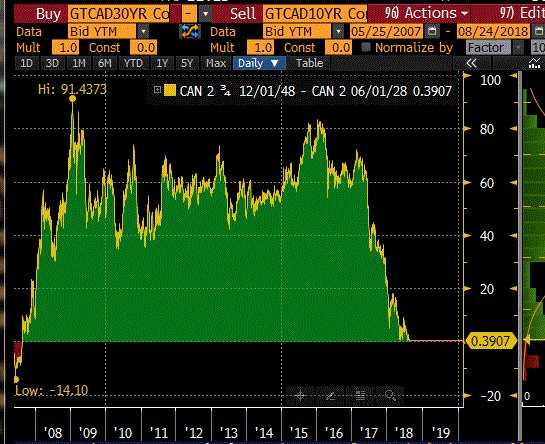
Task: Click the '11 x-axis year label
Action: [158, 433]
